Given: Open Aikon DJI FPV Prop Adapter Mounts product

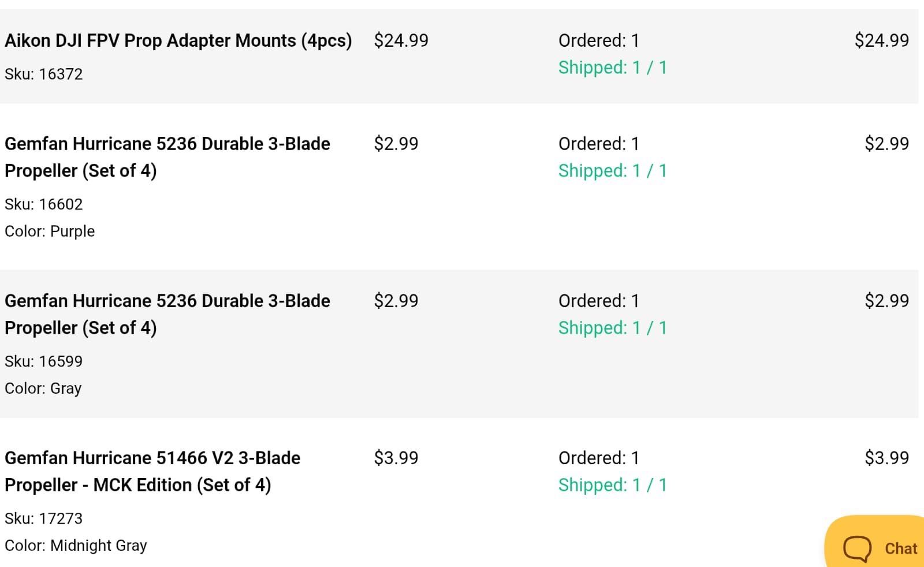Looking at the screenshot, I should coord(178,40).
